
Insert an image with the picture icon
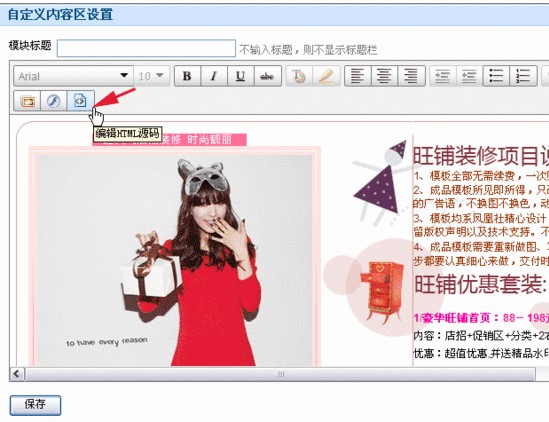pos(27,101)
